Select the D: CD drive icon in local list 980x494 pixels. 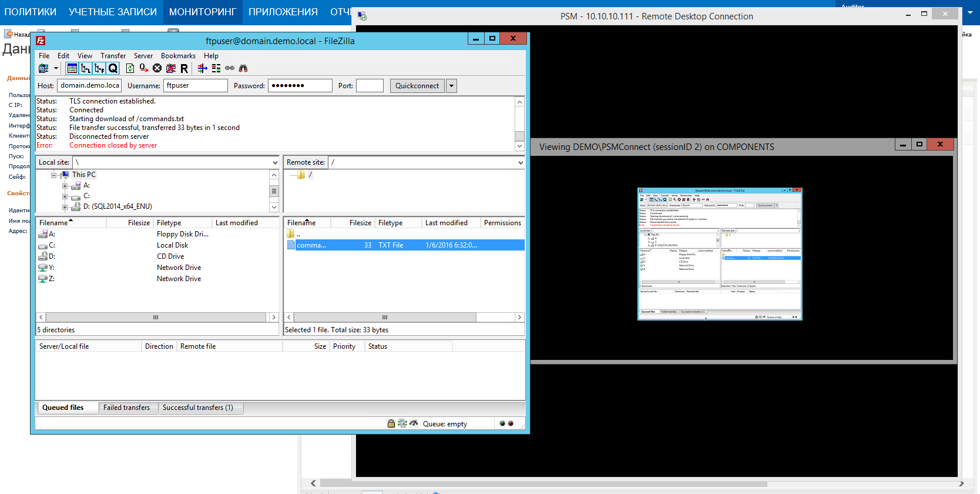(43, 256)
